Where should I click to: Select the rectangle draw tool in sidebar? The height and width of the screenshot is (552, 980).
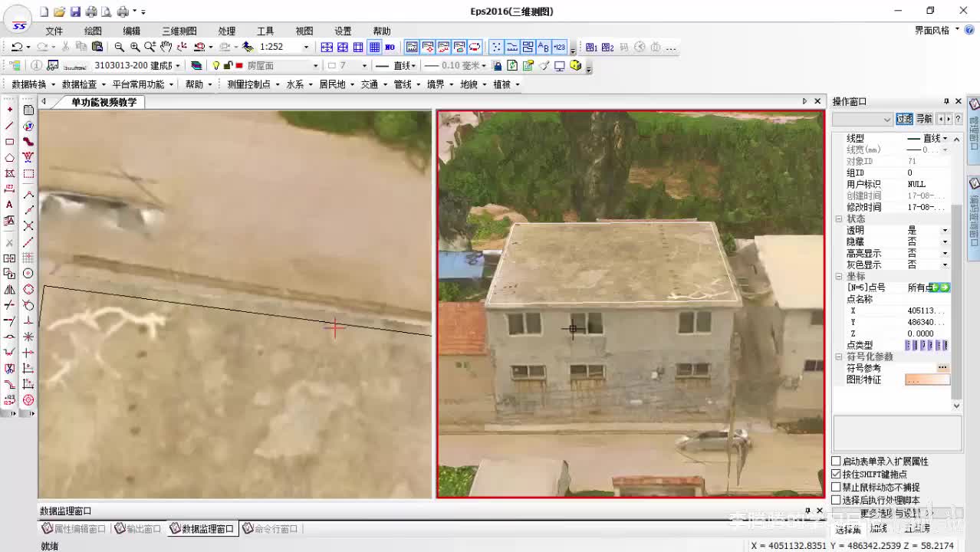click(x=9, y=142)
